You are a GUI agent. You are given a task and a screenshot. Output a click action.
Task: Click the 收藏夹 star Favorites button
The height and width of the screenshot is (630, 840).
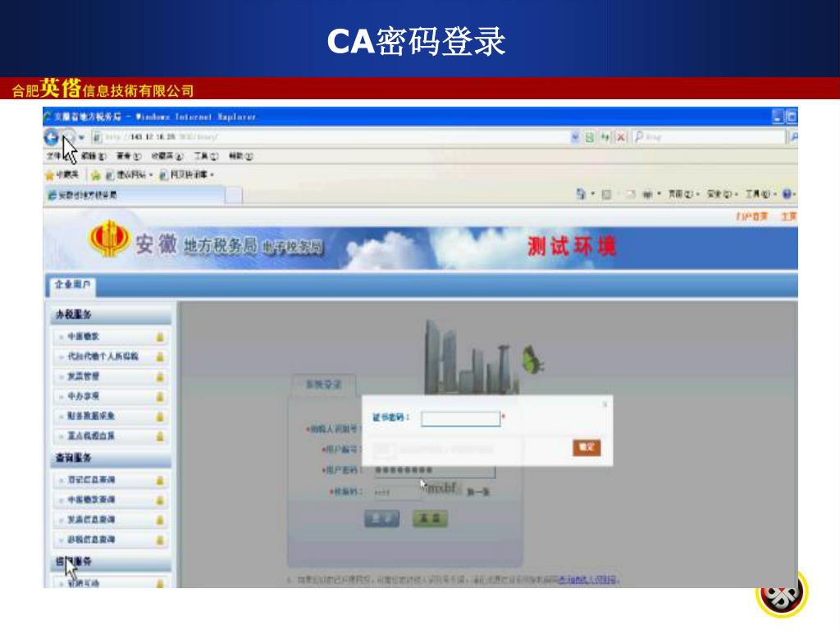coord(62,175)
